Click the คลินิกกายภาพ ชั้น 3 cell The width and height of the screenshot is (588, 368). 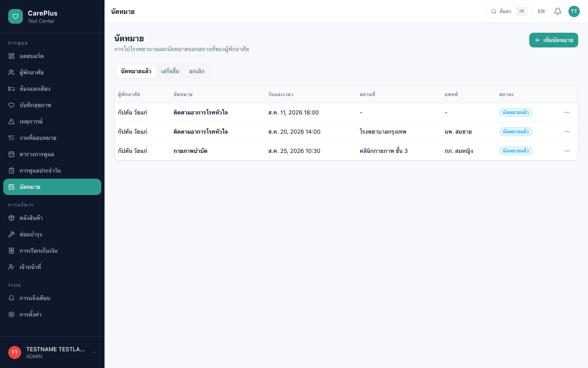(384, 151)
